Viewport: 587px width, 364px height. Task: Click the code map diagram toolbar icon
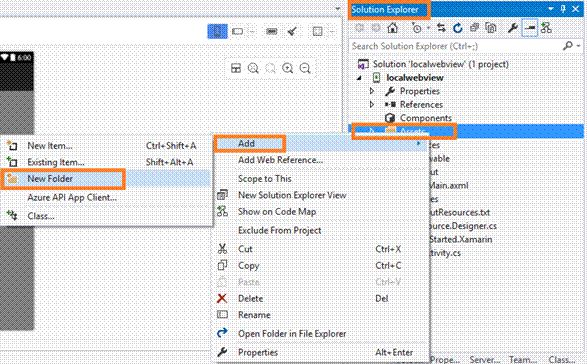tap(546, 28)
